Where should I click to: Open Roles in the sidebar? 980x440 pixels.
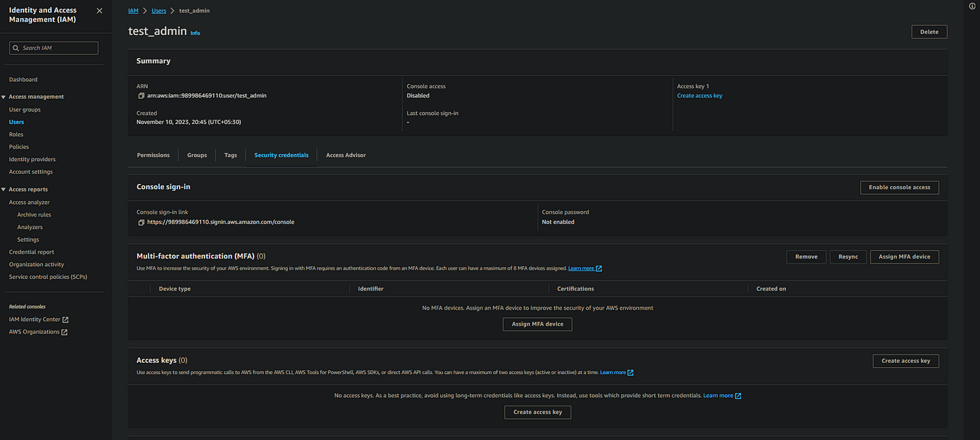click(x=16, y=134)
